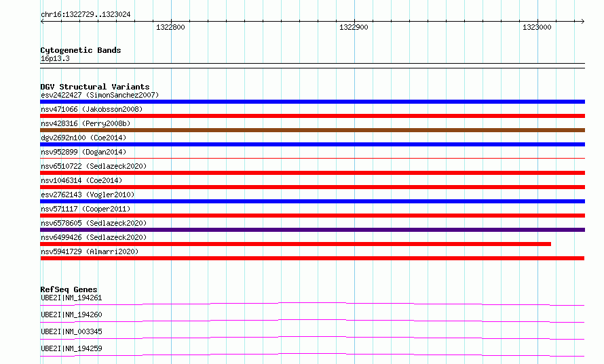Screen dimensions: 604x364
Task: Click the magenta UBE2I NM_194259 transcript line
Action: (312, 355)
